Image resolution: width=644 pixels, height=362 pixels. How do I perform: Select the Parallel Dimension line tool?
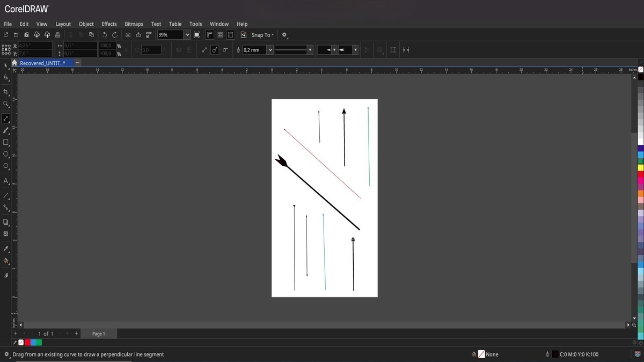point(6,196)
